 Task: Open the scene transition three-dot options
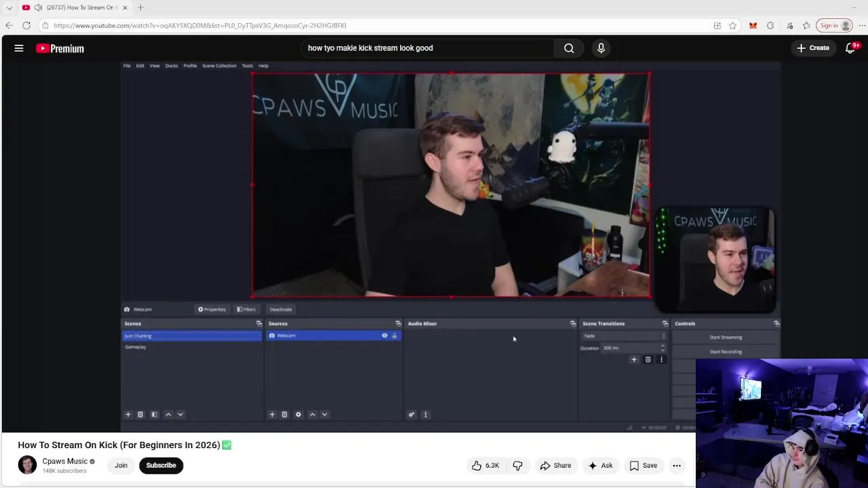point(661,359)
